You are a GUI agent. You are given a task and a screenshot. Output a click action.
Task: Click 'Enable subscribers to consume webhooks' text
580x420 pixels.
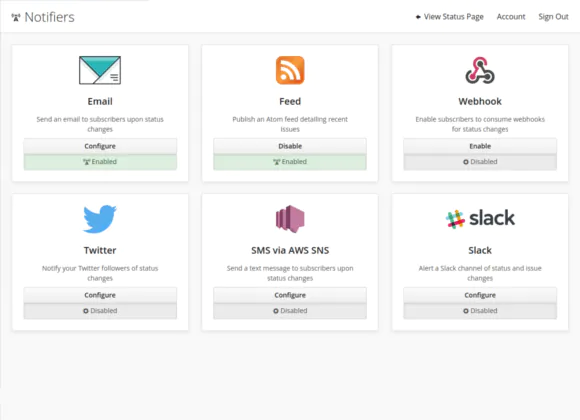pos(480,124)
